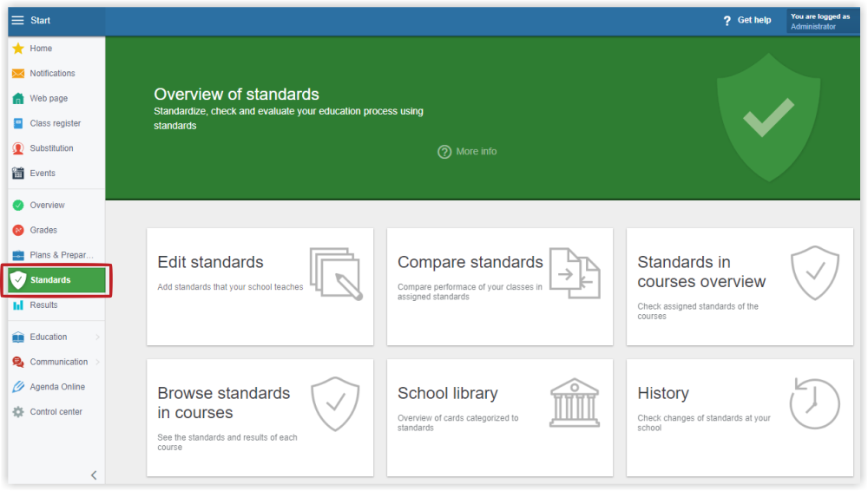This screenshot has height=491, width=868.
Task: Open Plans & Preparation menu item
Action: (x=61, y=255)
